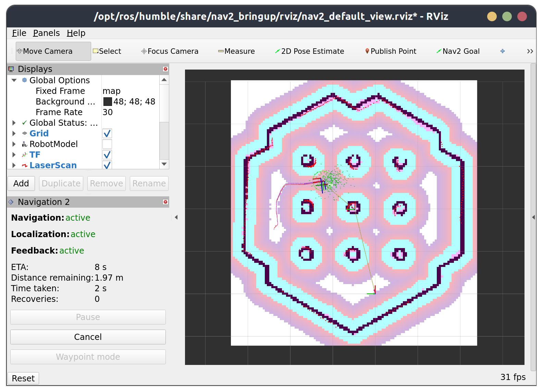Image resolution: width=543 pixels, height=392 pixels.
Task: Expand the toolbar overflow chevron
Action: [x=530, y=51]
